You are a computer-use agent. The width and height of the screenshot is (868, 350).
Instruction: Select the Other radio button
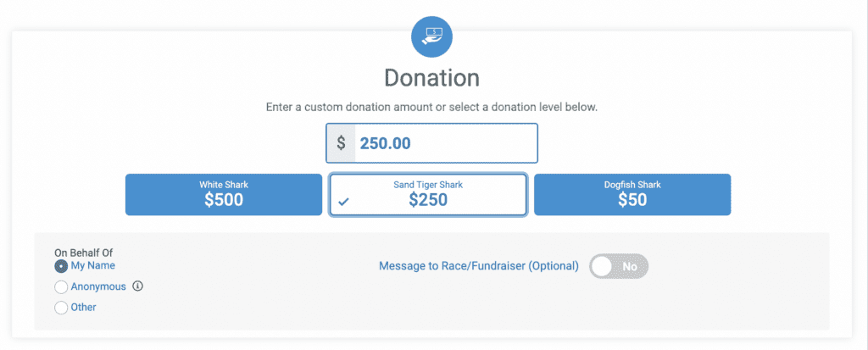[61, 308]
